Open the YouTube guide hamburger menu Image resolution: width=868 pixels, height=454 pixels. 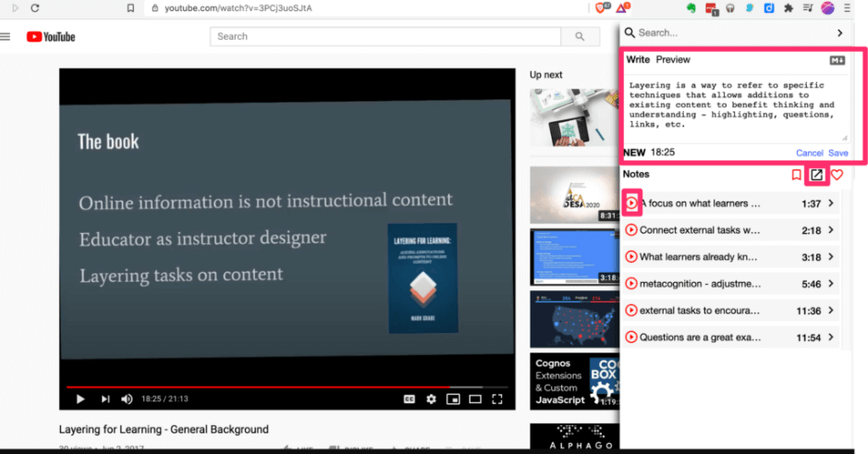coord(6,37)
